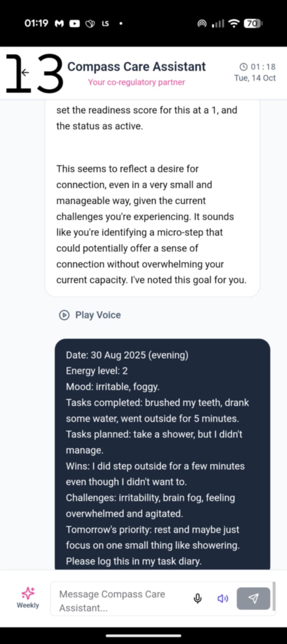
Task: Click the Compass Care Assistant title
Action: pyautogui.click(x=137, y=67)
